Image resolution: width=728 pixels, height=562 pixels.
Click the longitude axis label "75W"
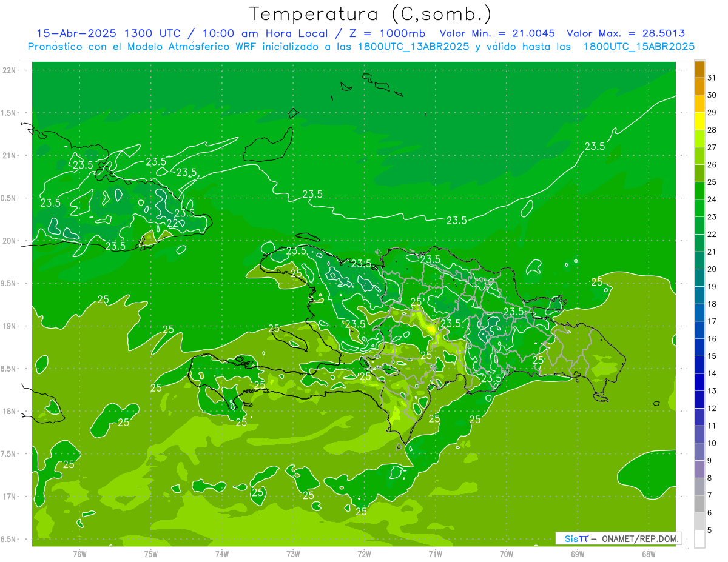tap(151, 554)
